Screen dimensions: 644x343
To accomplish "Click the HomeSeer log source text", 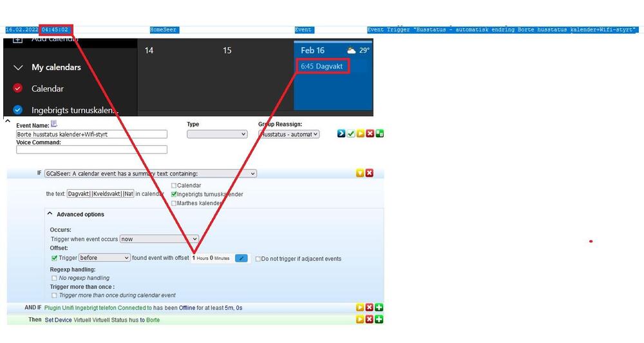I will tap(163, 30).
